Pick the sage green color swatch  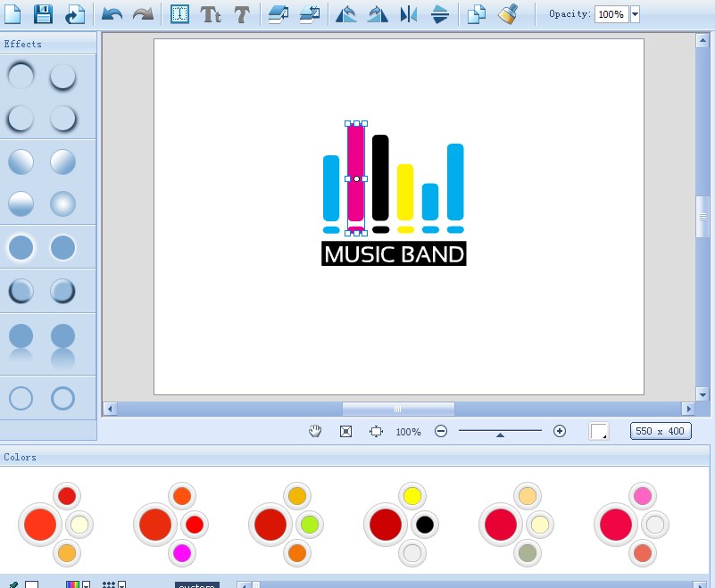(x=528, y=553)
